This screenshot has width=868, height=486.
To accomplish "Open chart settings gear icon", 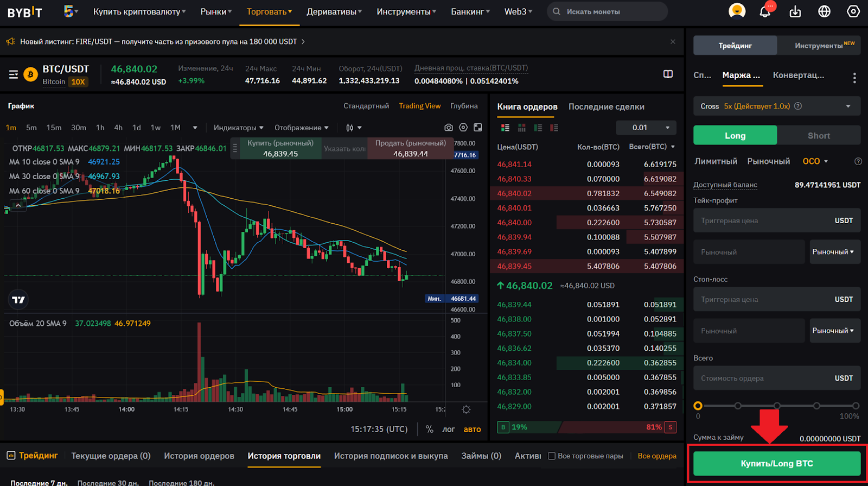I will click(x=463, y=128).
